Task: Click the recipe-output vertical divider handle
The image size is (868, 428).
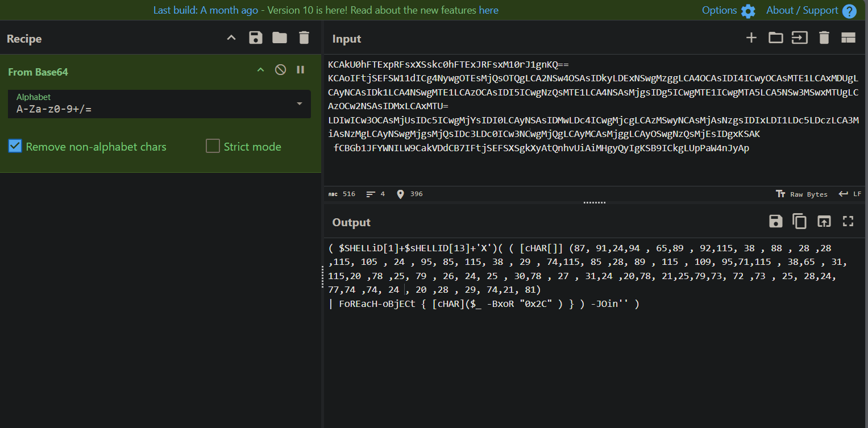Action: 323,276
